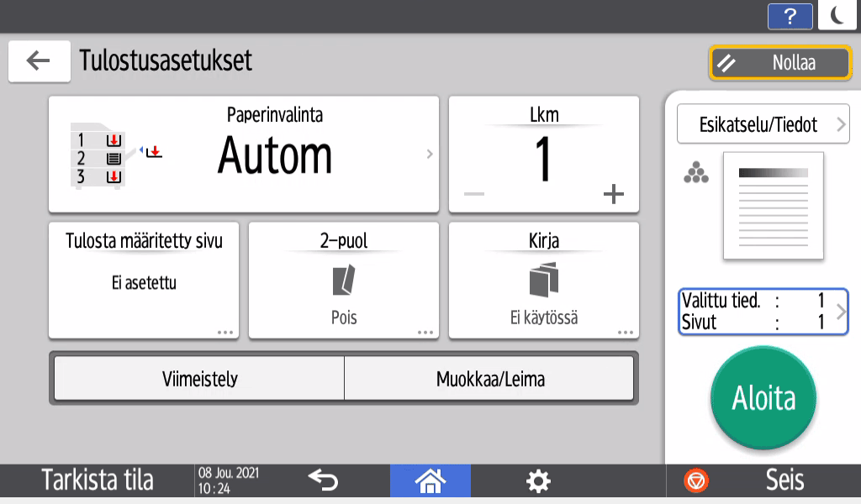Image resolution: width=861 pixels, height=504 pixels.
Task: Tap the undo arrow in bottom bar
Action: (324, 480)
